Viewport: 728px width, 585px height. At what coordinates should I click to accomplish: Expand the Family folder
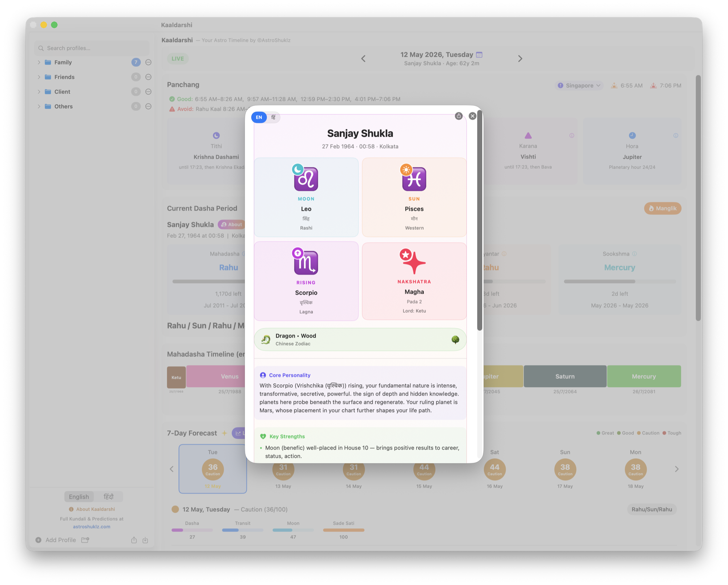39,62
